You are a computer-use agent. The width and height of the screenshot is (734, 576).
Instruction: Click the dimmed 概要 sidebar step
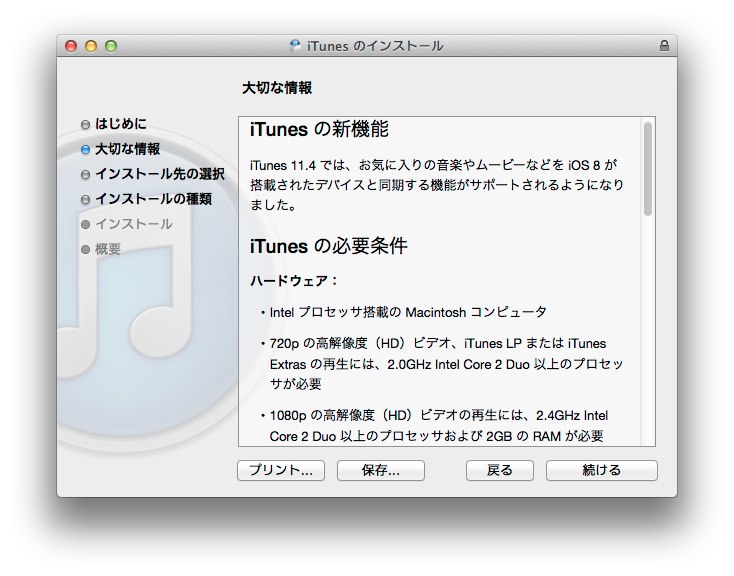coord(108,249)
